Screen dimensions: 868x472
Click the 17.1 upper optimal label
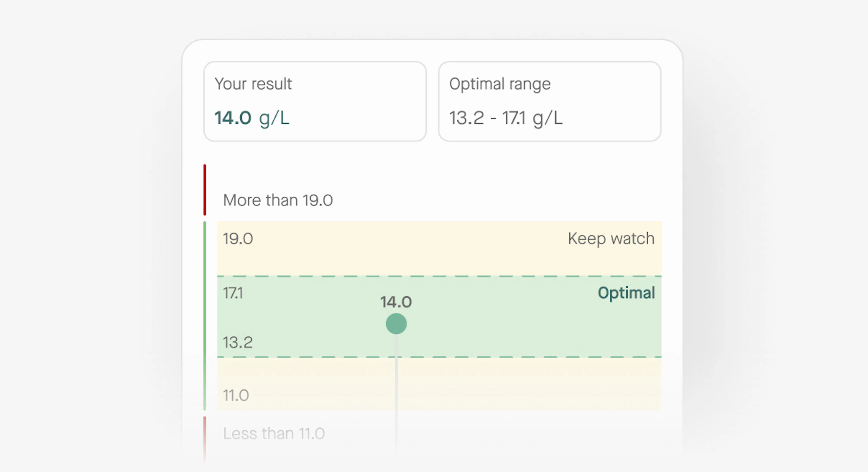click(233, 293)
